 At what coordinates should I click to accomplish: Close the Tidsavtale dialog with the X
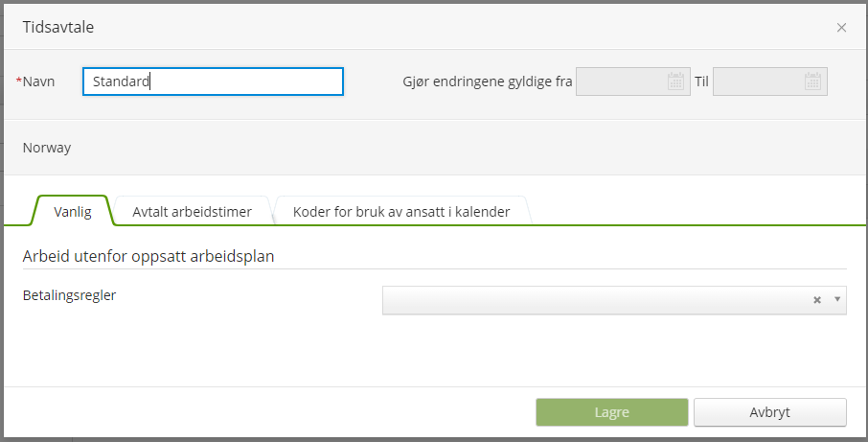841,28
